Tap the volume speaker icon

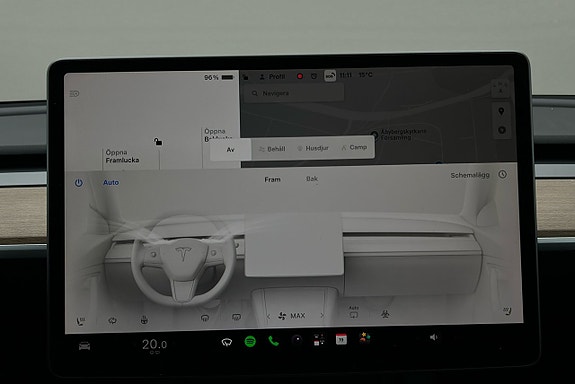click(x=433, y=337)
